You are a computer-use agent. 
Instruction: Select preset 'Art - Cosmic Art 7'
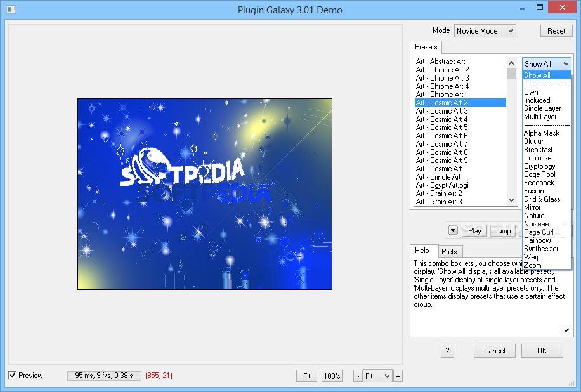[x=460, y=144]
